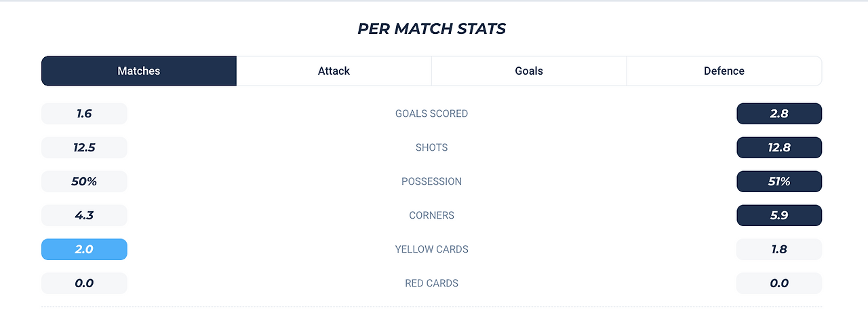The width and height of the screenshot is (868, 311).
Task: Select the 5.9 corners badge
Action: pos(779,215)
